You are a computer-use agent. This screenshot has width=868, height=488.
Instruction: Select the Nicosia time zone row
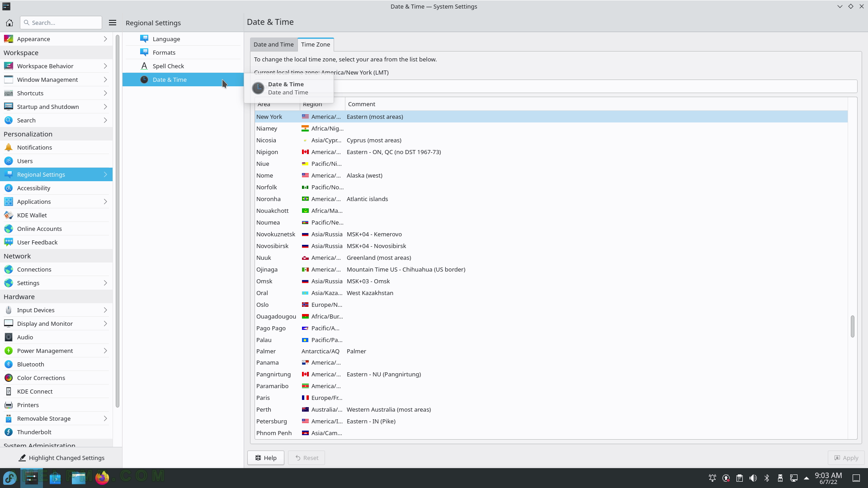click(551, 140)
